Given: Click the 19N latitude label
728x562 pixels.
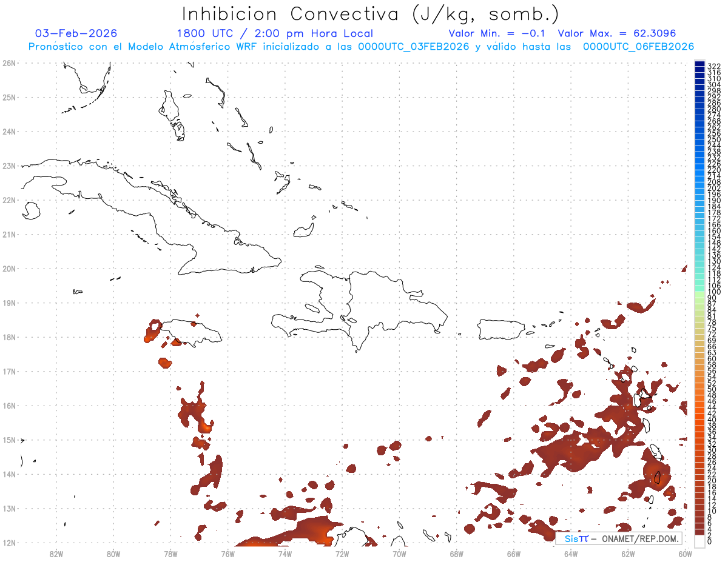Looking at the screenshot, I should (8, 303).
